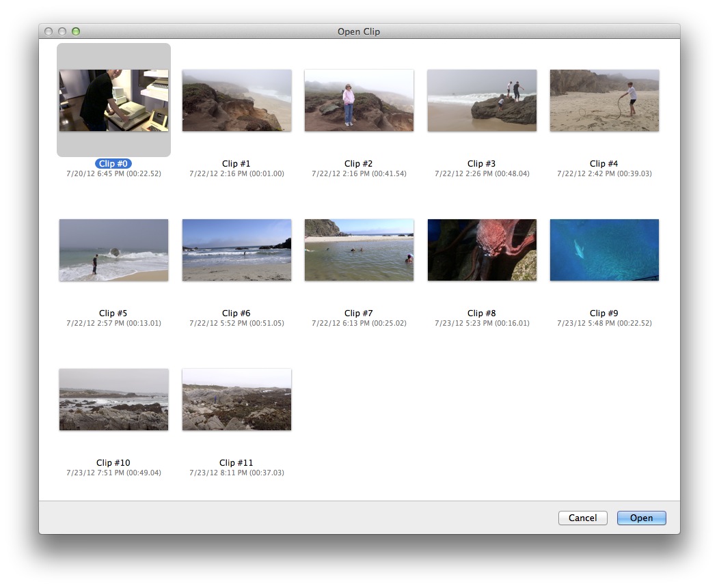Click the Open Clip title bar text
719x588 pixels.
pos(359,31)
